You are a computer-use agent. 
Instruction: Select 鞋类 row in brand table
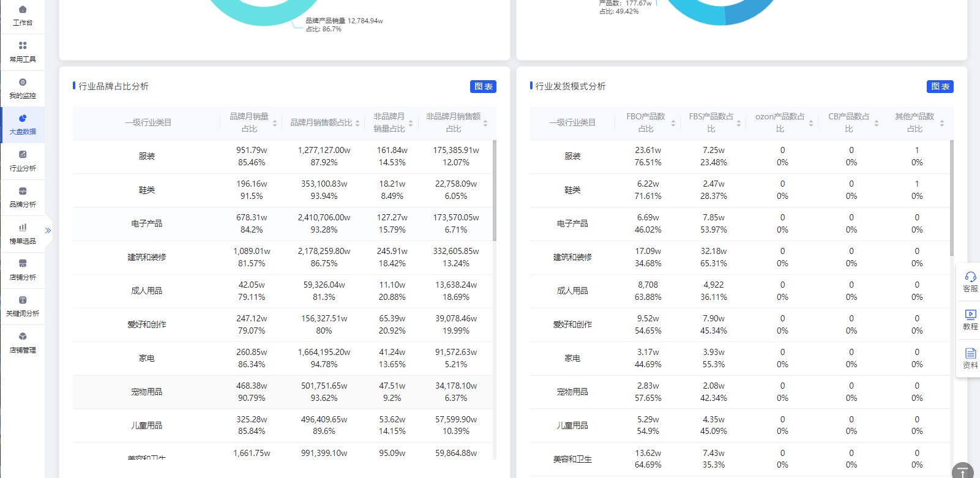283,190
